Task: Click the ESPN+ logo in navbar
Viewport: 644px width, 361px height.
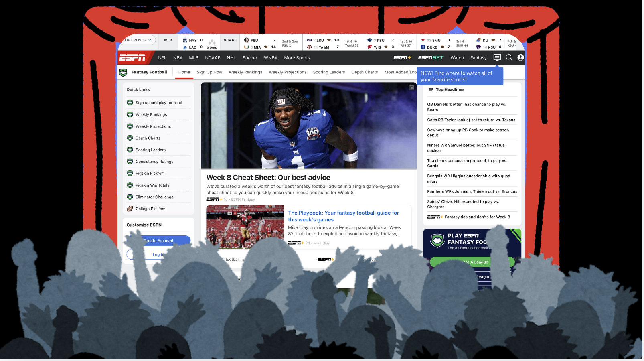Action: click(402, 58)
